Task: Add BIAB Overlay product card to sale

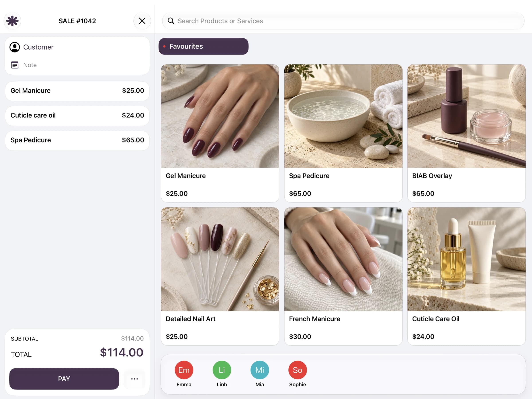Action: [466, 133]
